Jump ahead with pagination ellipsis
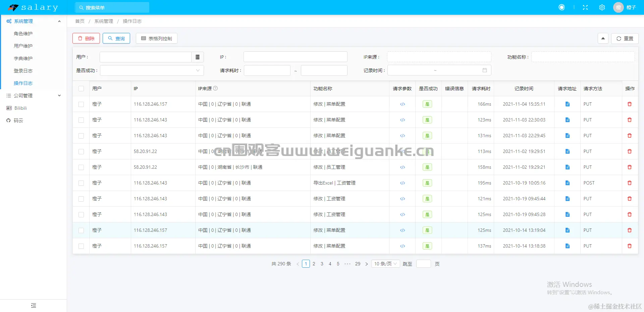The image size is (644, 312). 347,264
